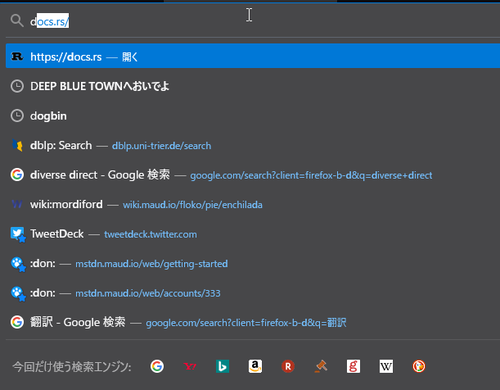Screen dimensions: 500x390
Task: Search once with the Bing icon
Action: (x=222, y=366)
